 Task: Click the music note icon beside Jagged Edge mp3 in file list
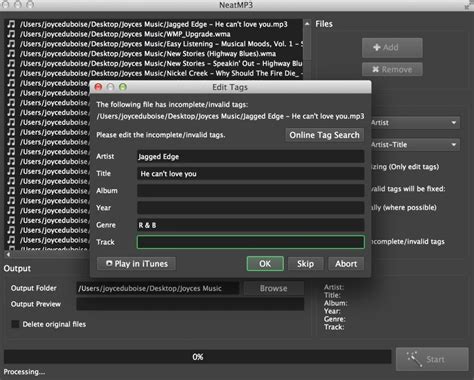tap(11, 24)
